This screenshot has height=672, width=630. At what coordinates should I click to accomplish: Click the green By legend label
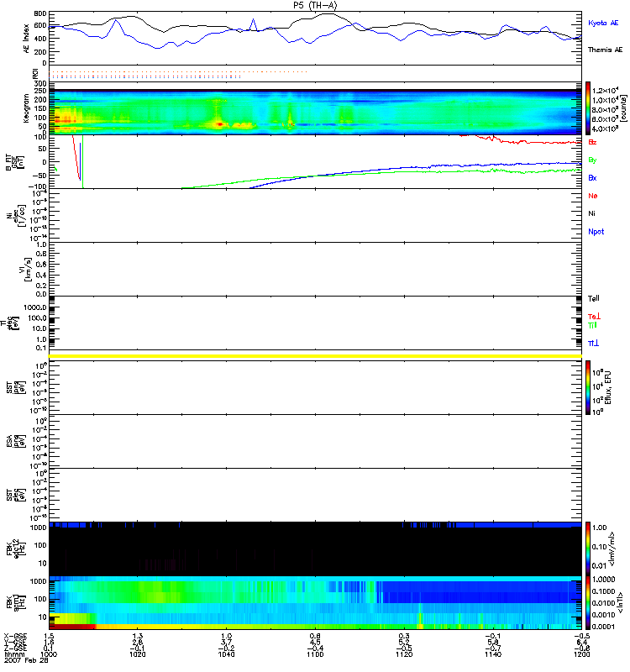point(592,160)
